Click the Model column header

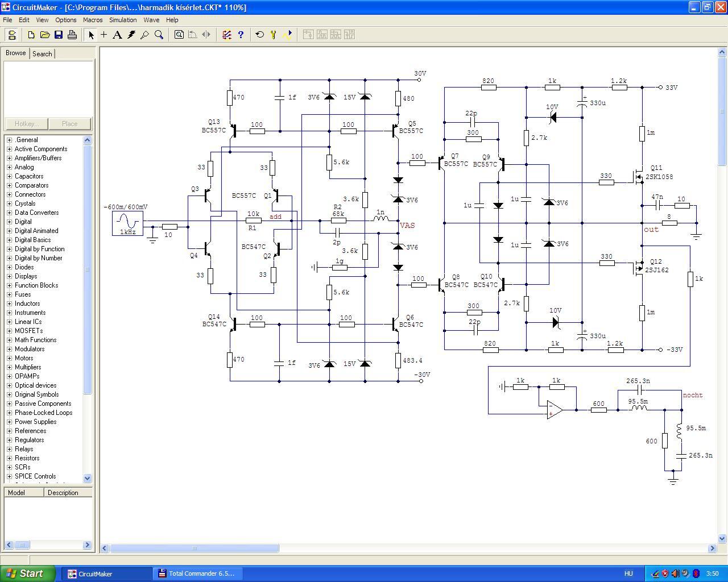tap(24, 493)
